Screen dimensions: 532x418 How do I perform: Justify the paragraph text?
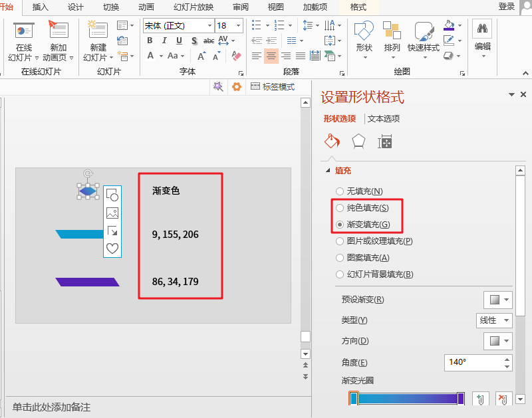[301, 56]
